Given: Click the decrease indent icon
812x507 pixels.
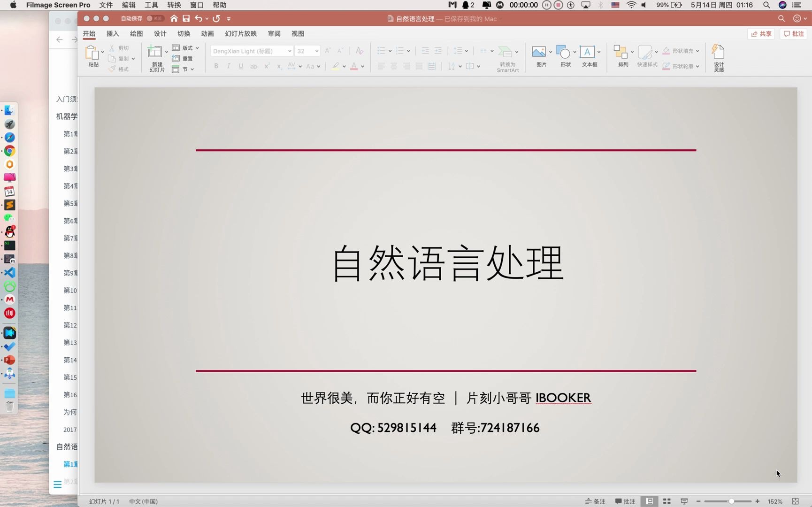Looking at the screenshot, I should [425, 51].
